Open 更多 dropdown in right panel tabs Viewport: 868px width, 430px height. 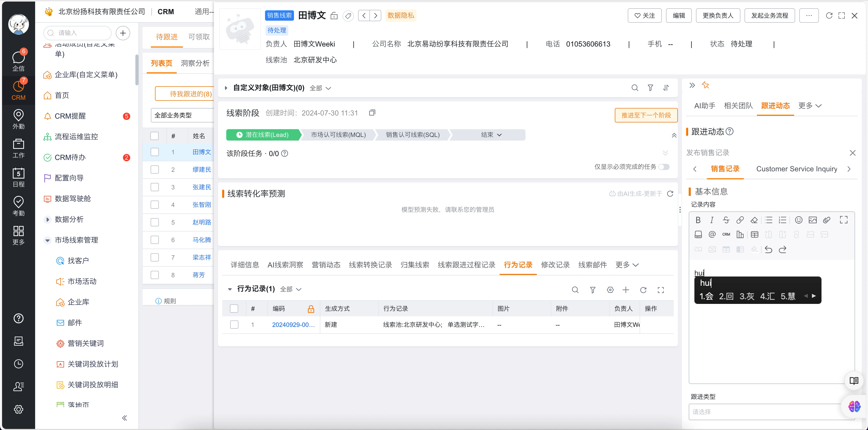click(x=810, y=106)
